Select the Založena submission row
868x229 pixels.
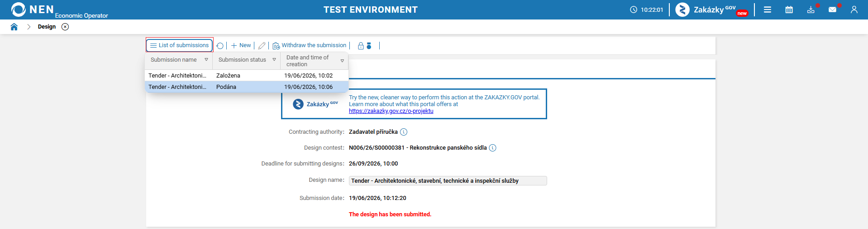click(247, 76)
